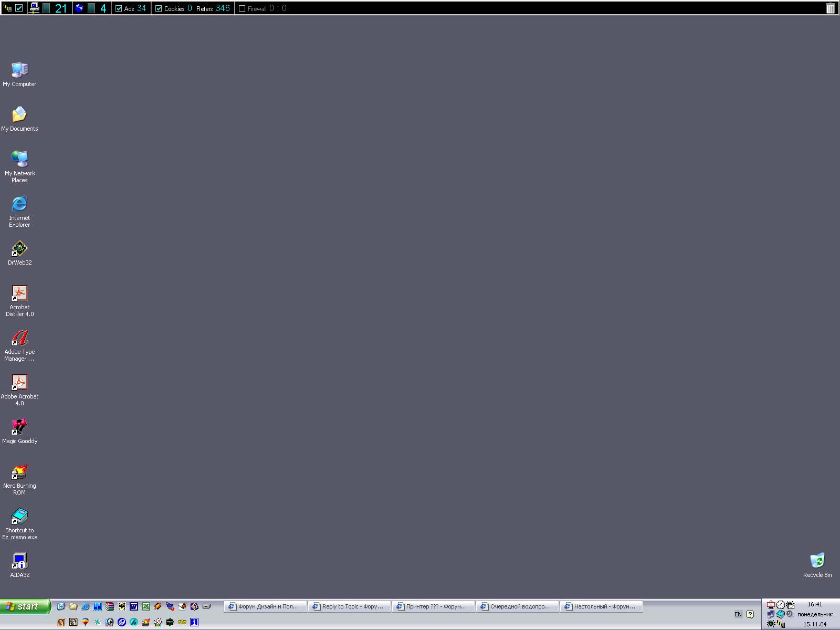Switch to Reply to Topic taskbar window

pos(350,606)
